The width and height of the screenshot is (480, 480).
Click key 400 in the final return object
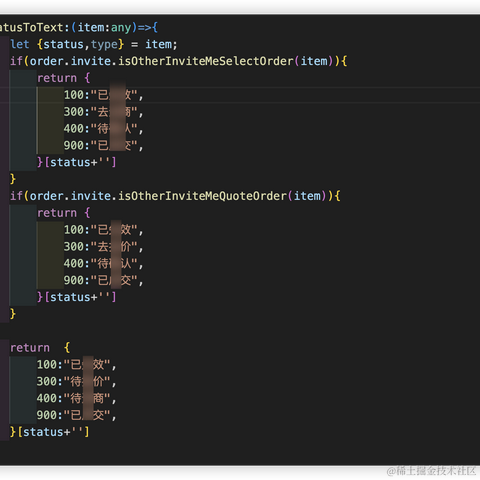tap(47, 398)
